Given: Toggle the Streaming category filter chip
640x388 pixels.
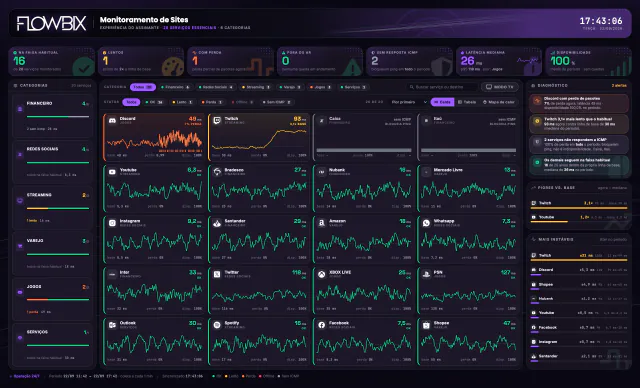Looking at the screenshot, I should point(256,87).
